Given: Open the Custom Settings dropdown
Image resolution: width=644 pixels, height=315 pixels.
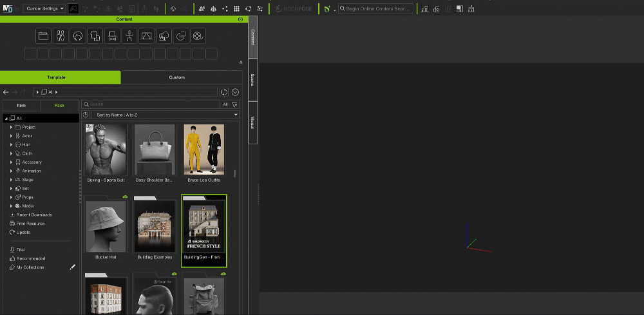Looking at the screenshot, I should coord(44,9).
